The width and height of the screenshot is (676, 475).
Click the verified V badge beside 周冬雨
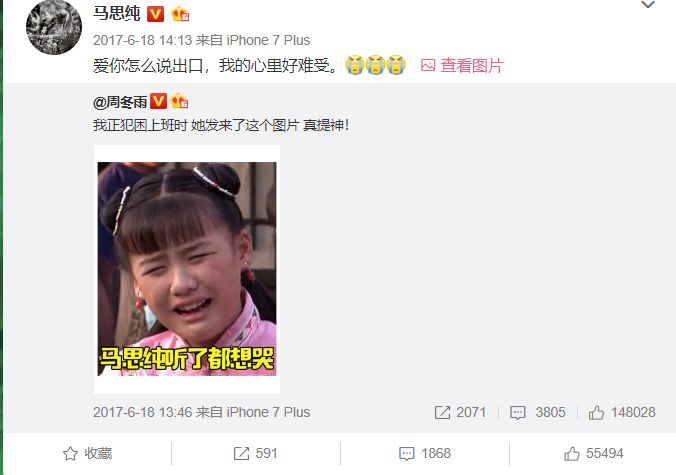pyautogui.click(x=158, y=101)
